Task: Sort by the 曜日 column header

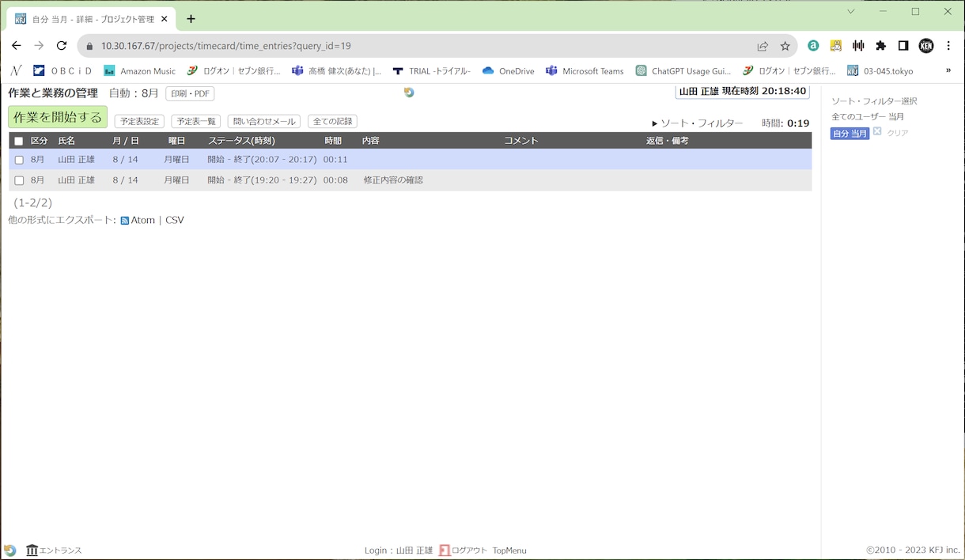Action: [x=176, y=141]
